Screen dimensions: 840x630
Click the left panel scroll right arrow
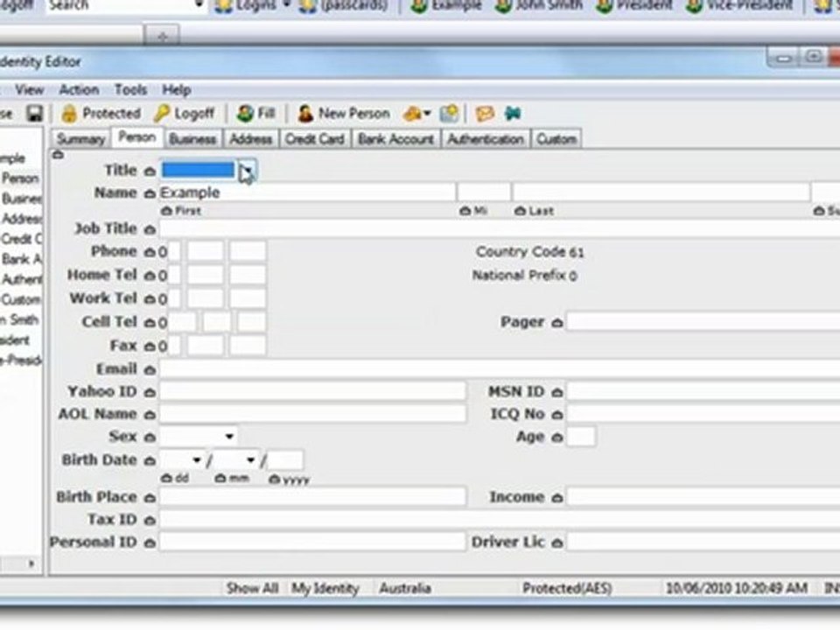pos(31,563)
